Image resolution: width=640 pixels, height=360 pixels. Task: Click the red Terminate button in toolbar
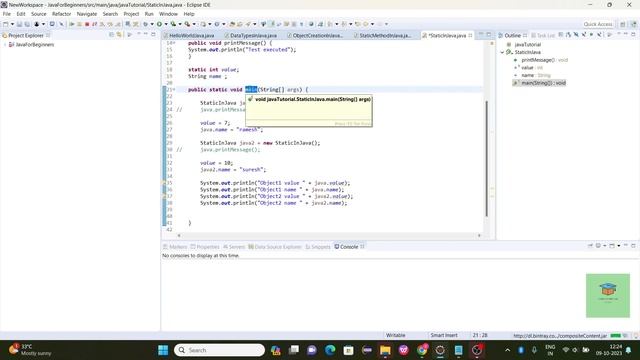coord(87,24)
